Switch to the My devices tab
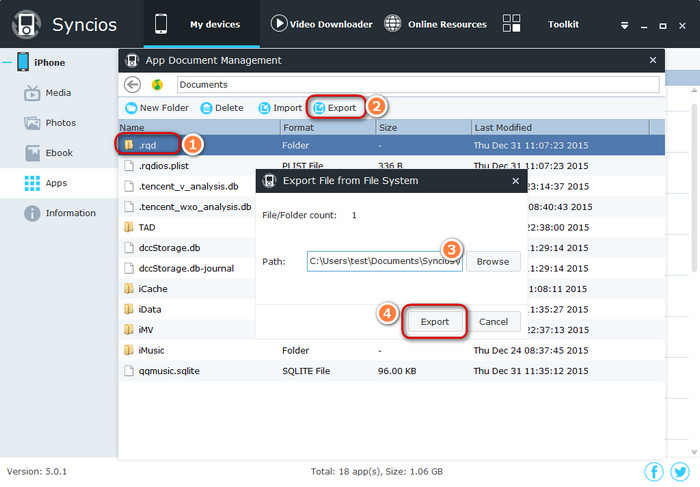Viewport: 700px width, 487px height. click(201, 24)
